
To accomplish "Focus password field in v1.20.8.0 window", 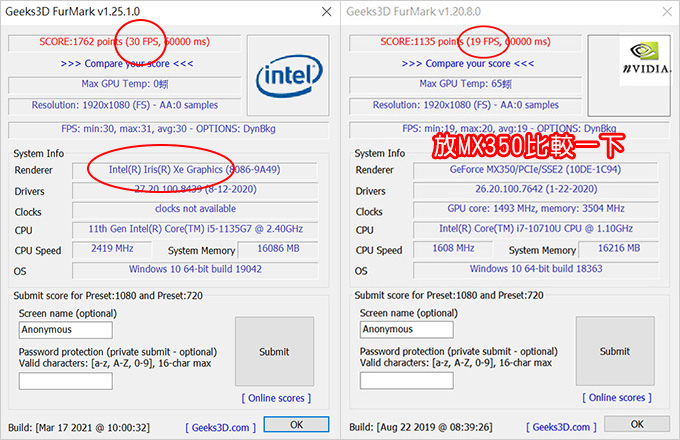I will click(x=407, y=381).
